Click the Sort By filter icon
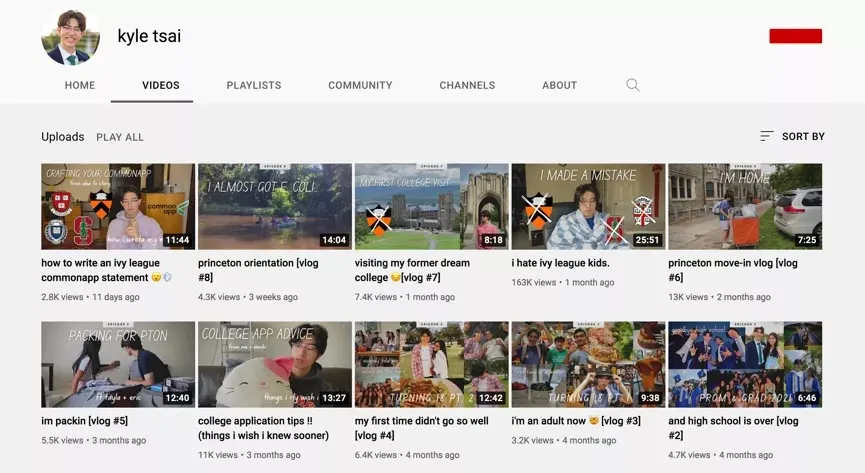The height and width of the screenshot is (473, 865). [x=767, y=136]
